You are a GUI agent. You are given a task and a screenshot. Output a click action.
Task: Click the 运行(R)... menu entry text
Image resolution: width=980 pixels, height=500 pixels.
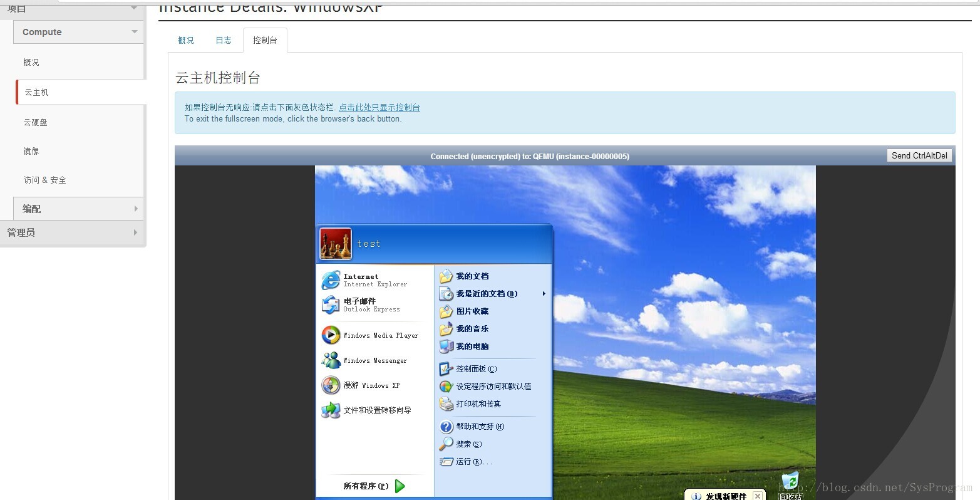(x=474, y=462)
